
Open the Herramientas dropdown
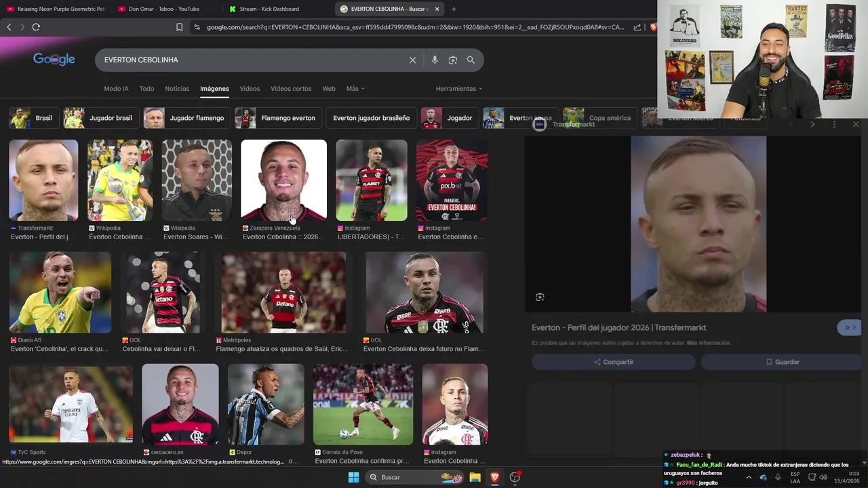tap(459, 89)
